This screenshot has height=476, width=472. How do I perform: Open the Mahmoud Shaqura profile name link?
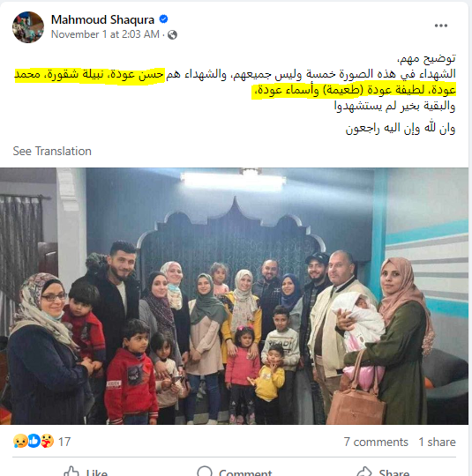click(102, 19)
